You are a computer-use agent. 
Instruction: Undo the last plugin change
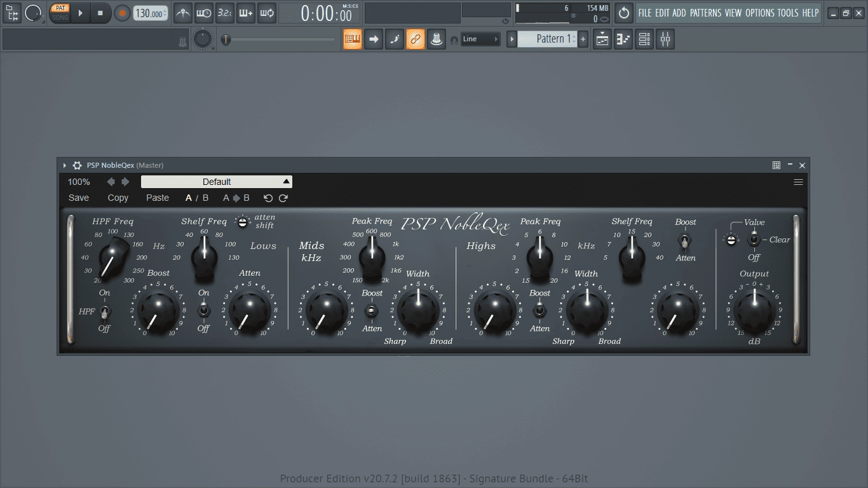pos(268,198)
